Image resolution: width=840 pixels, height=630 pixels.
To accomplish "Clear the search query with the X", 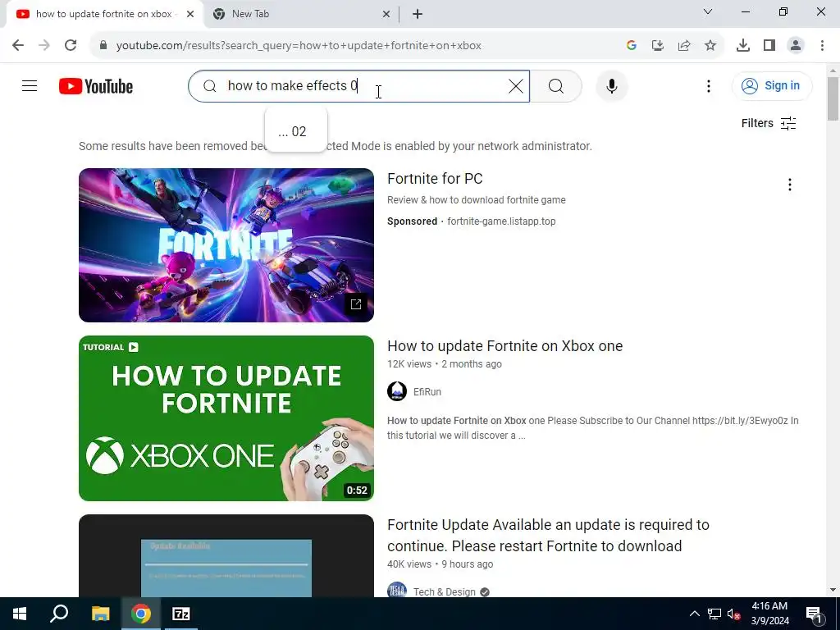I will 515,85.
